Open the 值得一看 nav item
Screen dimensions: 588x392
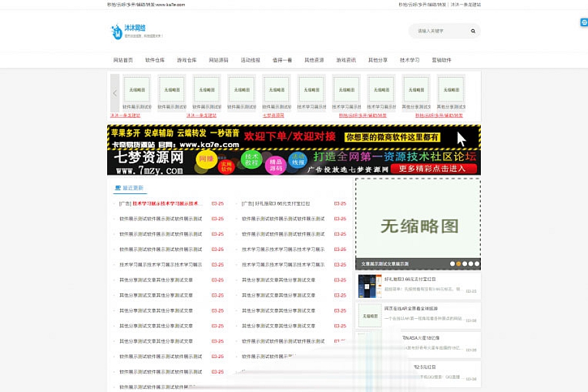pyautogui.click(x=282, y=60)
